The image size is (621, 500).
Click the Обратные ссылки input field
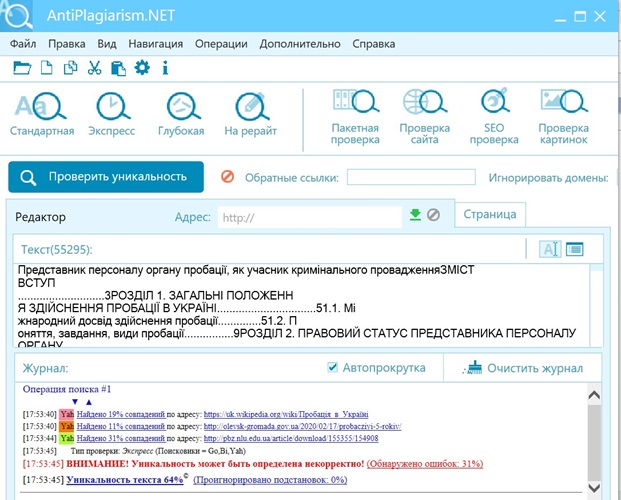[x=411, y=177]
